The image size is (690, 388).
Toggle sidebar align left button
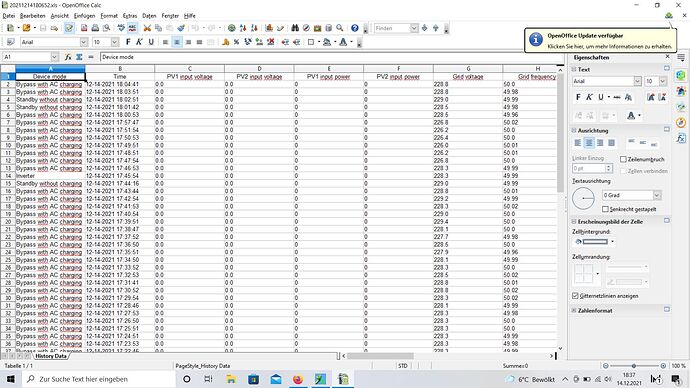(578, 143)
